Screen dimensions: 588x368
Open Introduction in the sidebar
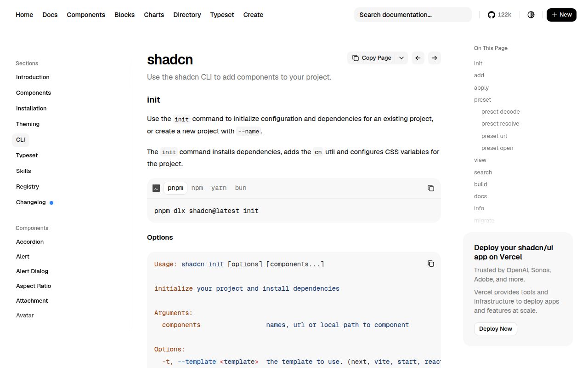(x=33, y=77)
